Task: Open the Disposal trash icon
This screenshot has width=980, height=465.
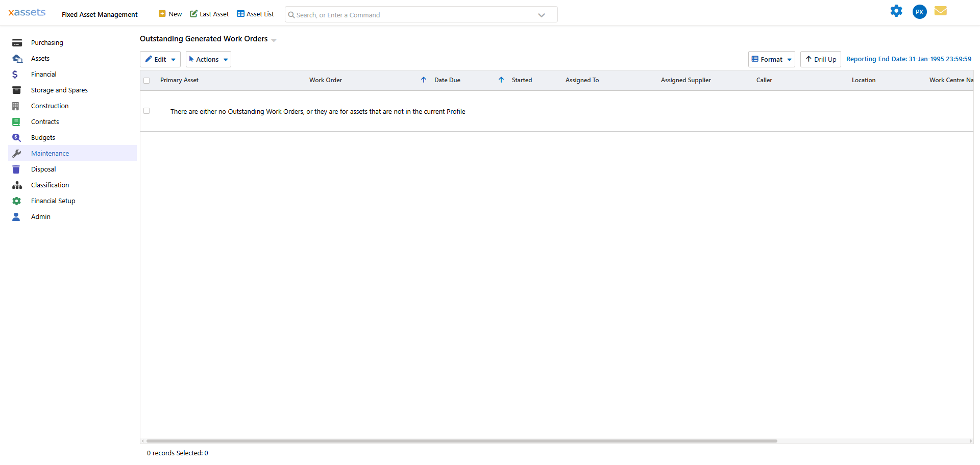Action: pos(17,169)
